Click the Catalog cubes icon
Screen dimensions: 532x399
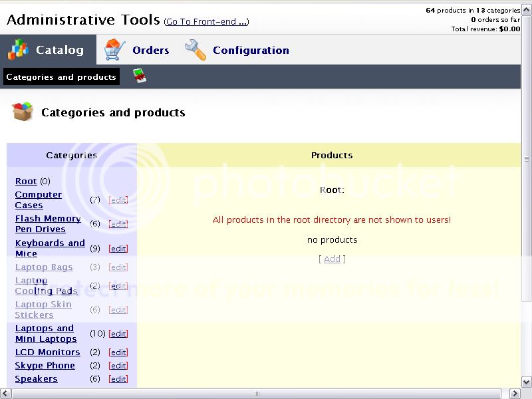[18, 49]
